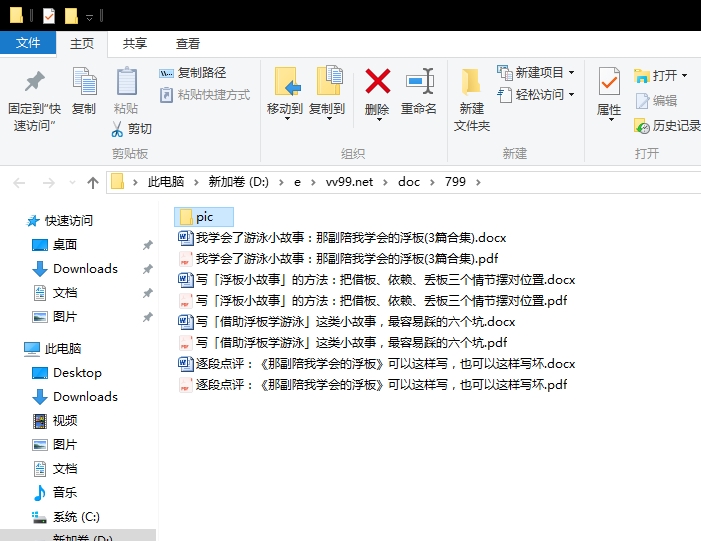Select 写「浮板小故事」的方法 pdf file
The height and width of the screenshot is (541, 701).
coord(373,300)
